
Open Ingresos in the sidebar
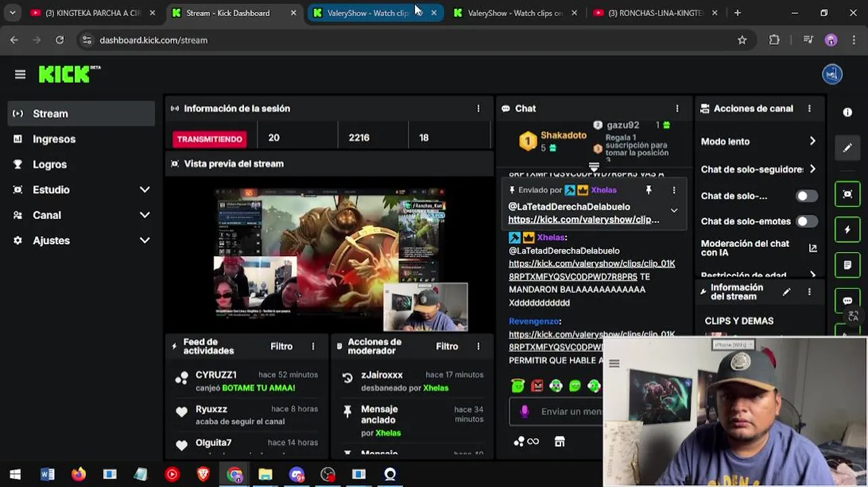click(x=81, y=139)
